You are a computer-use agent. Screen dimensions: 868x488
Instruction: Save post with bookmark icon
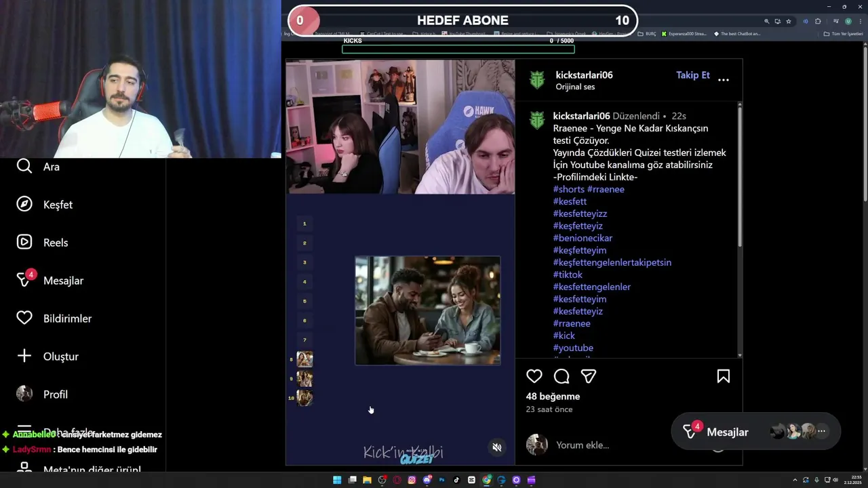pos(724,376)
